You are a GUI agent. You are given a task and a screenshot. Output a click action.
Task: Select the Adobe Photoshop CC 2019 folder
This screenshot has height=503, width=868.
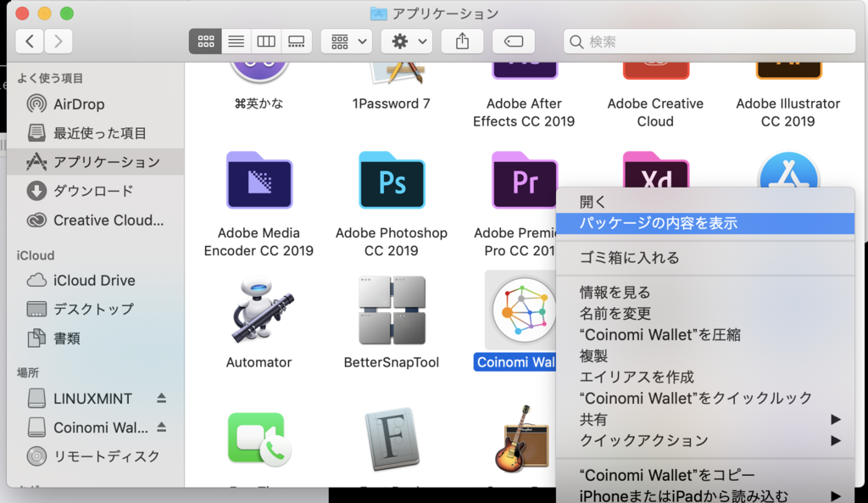pyautogui.click(x=392, y=181)
